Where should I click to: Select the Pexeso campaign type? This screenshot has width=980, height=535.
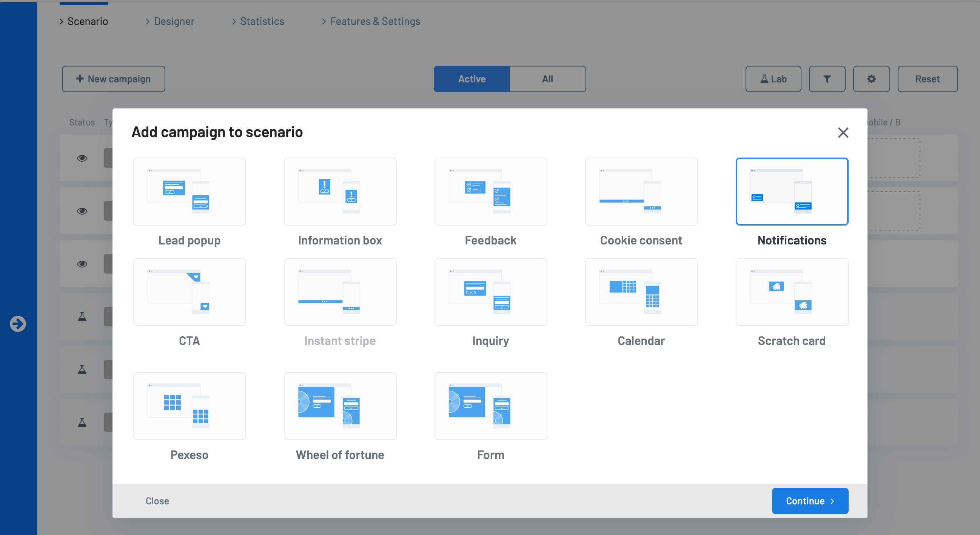(x=190, y=406)
